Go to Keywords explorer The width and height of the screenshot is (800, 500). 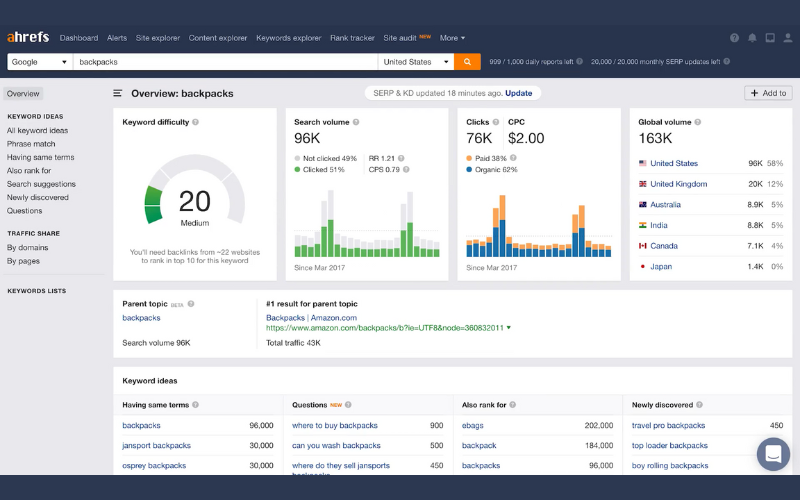pyautogui.click(x=289, y=38)
